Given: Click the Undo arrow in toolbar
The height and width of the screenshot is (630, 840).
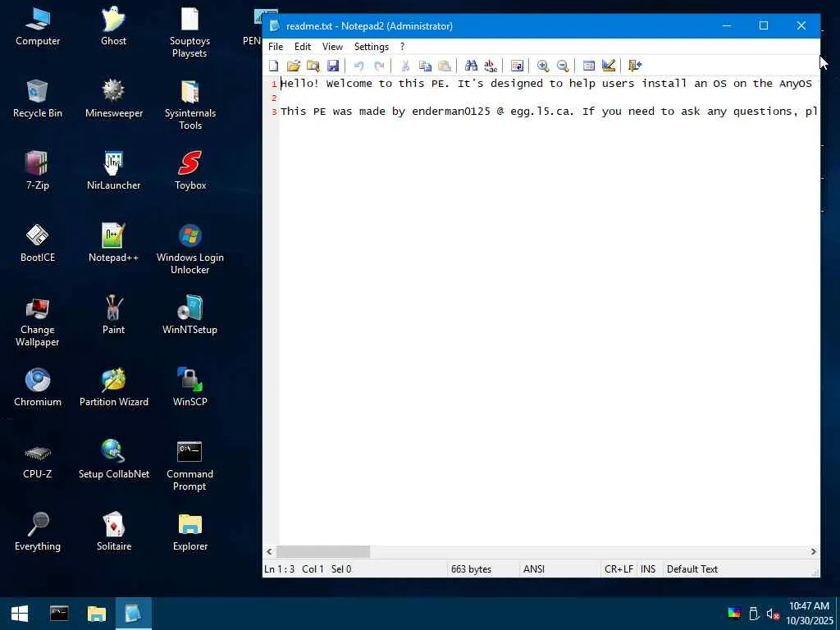Looking at the screenshot, I should pyautogui.click(x=359, y=66).
